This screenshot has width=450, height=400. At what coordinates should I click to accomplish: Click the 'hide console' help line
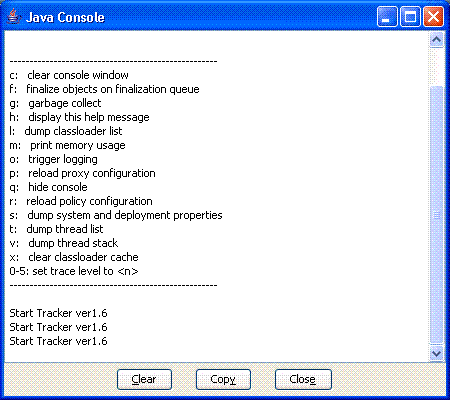point(48,187)
